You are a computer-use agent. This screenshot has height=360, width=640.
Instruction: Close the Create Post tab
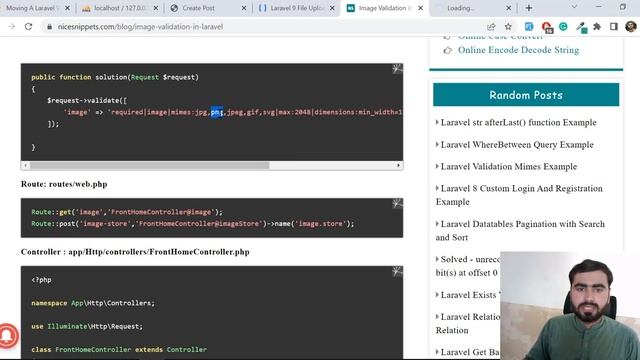click(244, 8)
